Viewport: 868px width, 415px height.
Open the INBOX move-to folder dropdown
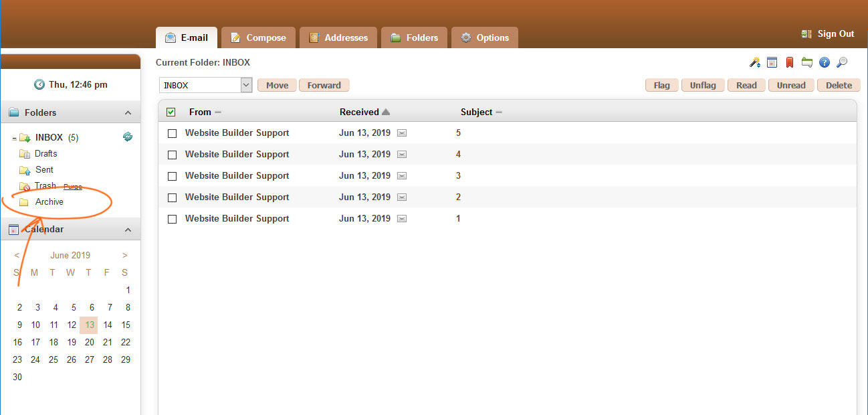[206, 85]
